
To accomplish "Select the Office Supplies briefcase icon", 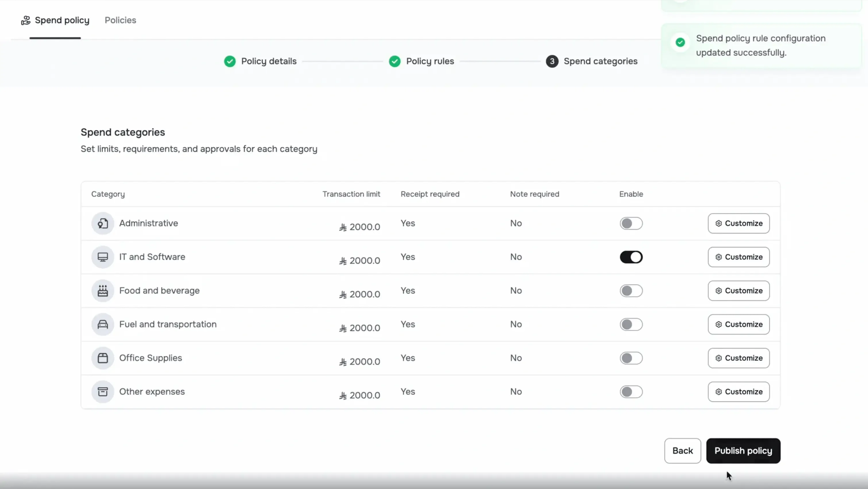I will coord(103,358).
